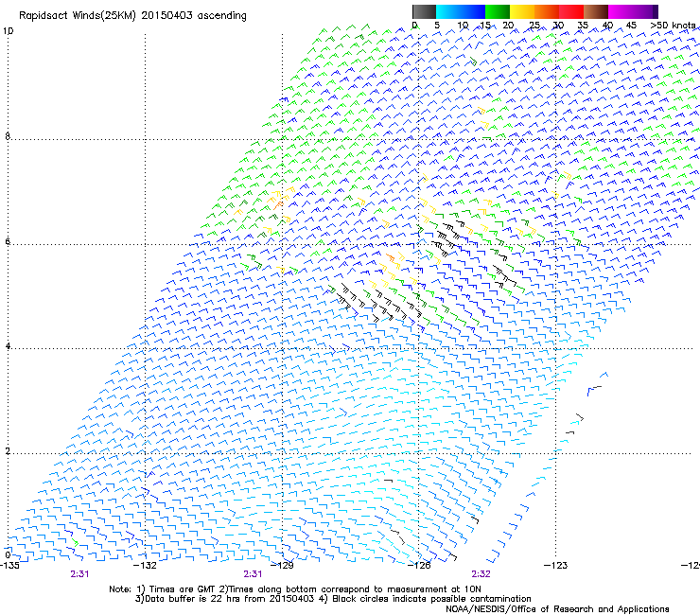This screenshot has height=615, width=700.
Task: Click the legend tick label '25'
Action: click(534, 26)
